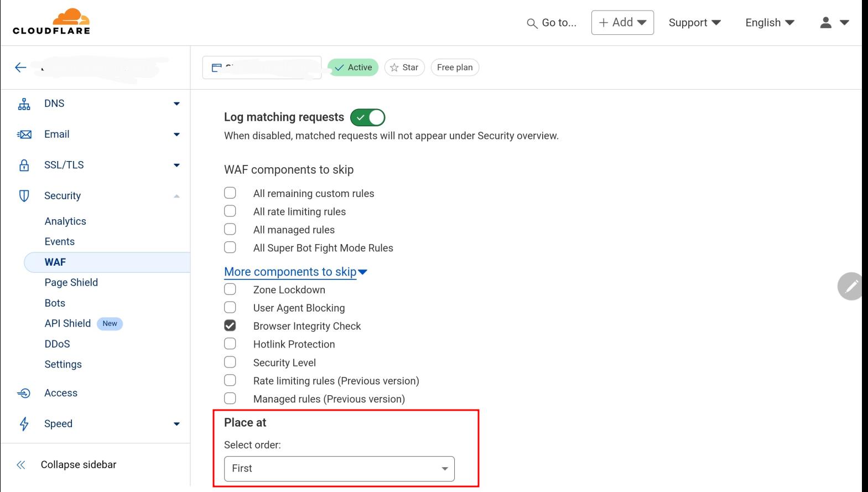
Task: Click Collapse sidebar
Action: [x=78, y=465]
